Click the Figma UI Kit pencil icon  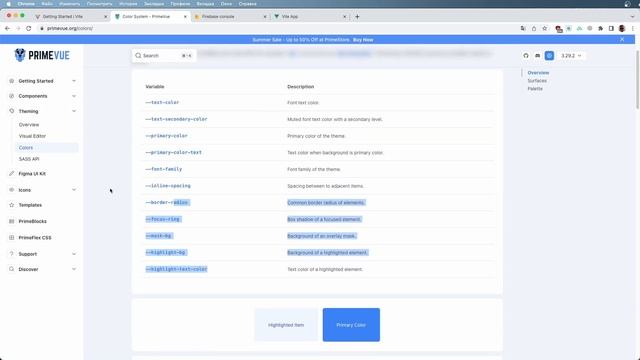(x=11, y=173)
